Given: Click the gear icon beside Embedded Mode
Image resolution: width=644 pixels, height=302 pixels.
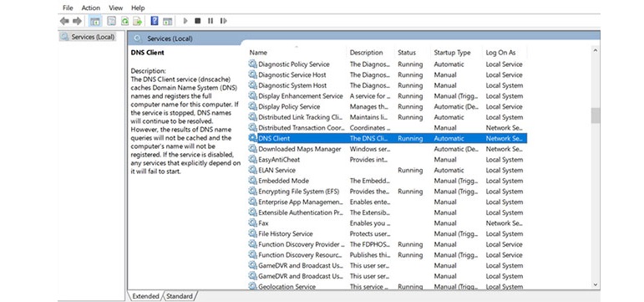Looking at the screenshot, I should (252, 181).
